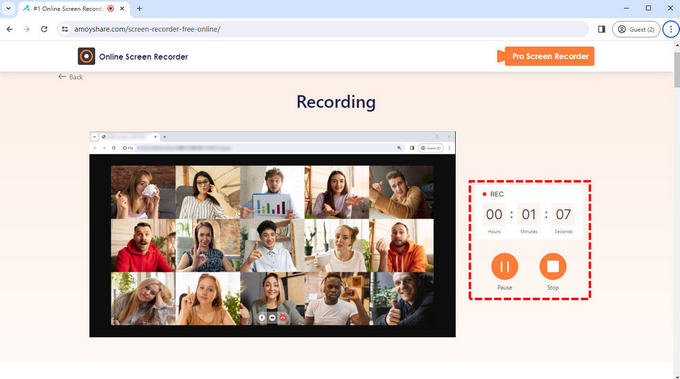The image size is (680, 379).
Task: Open the site information icon in address bar
Action: pos(65,29)
